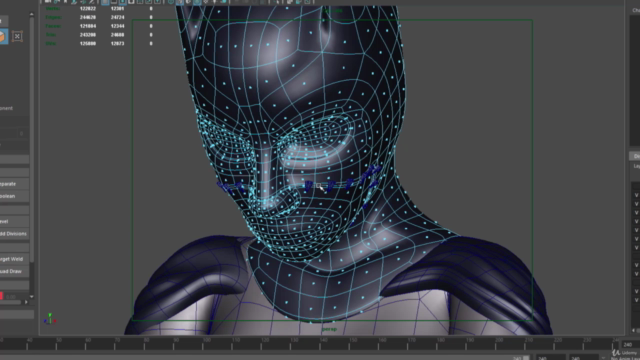This screenshot has height=360, width=640.
Task: Activate the Quad Draw tool
Action: (14, 271)
